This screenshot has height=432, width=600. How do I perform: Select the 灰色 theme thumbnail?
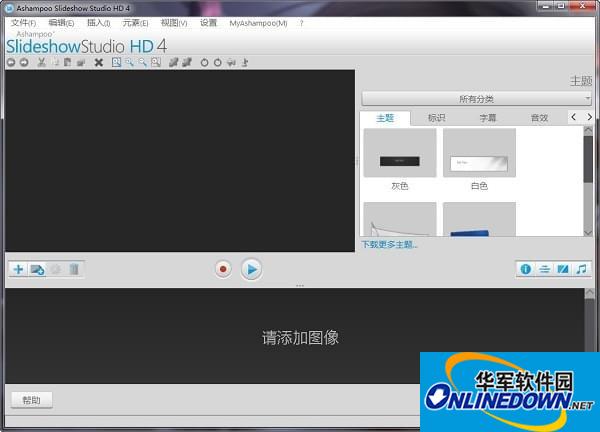tap(400, 153)
